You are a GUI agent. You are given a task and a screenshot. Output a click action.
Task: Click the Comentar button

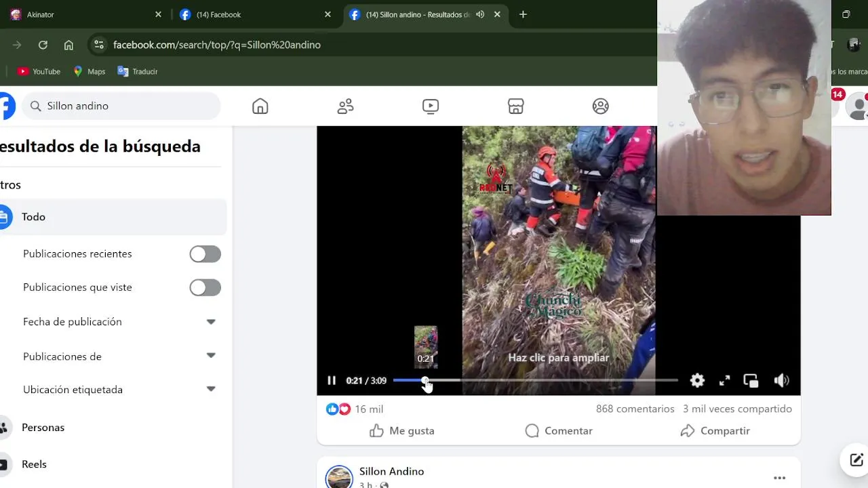tap(559, 431)
